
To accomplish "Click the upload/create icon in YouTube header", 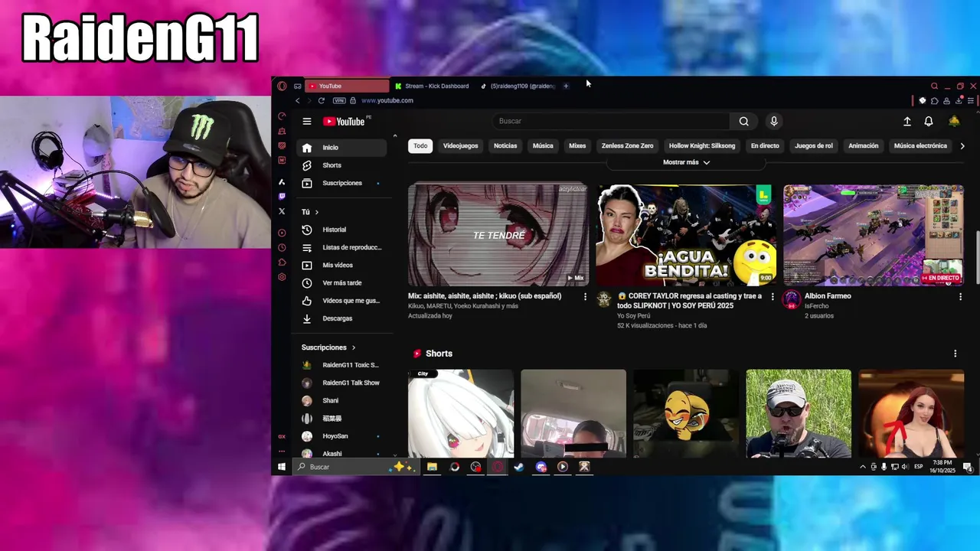I will pos(907,121).
